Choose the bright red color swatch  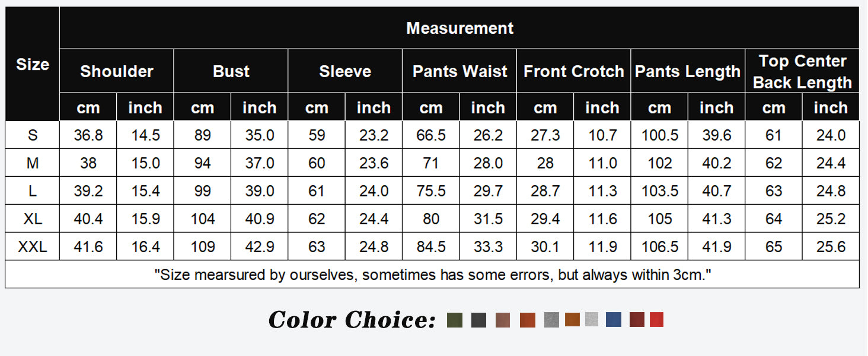pyautogui.click(x=656, y=320)
